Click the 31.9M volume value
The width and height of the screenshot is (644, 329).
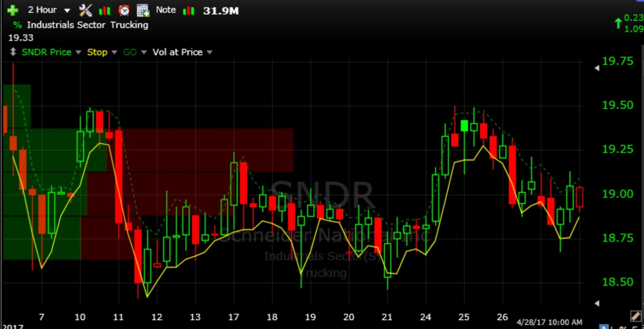click(x=221, y=11)
